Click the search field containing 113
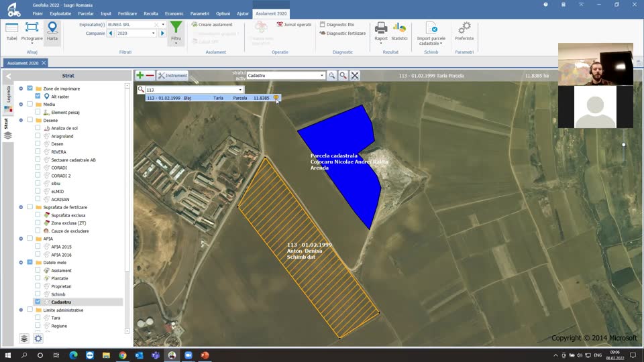Screen dimensions: 644x362 [x=191, y=90]
